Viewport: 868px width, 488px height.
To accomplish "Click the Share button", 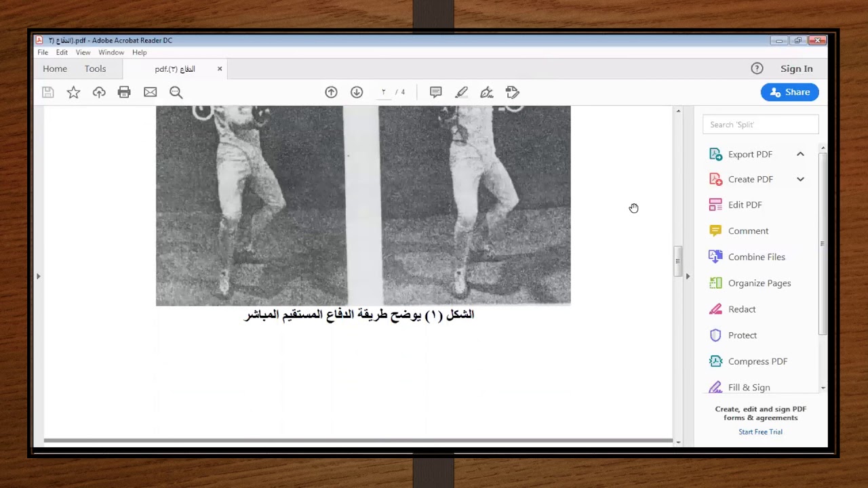I will 789,92.
